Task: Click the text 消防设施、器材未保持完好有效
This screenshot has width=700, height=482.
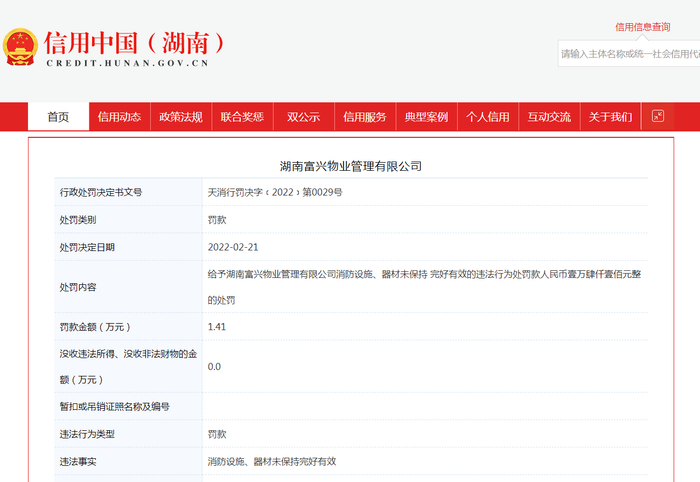Action: coord(272,461)
